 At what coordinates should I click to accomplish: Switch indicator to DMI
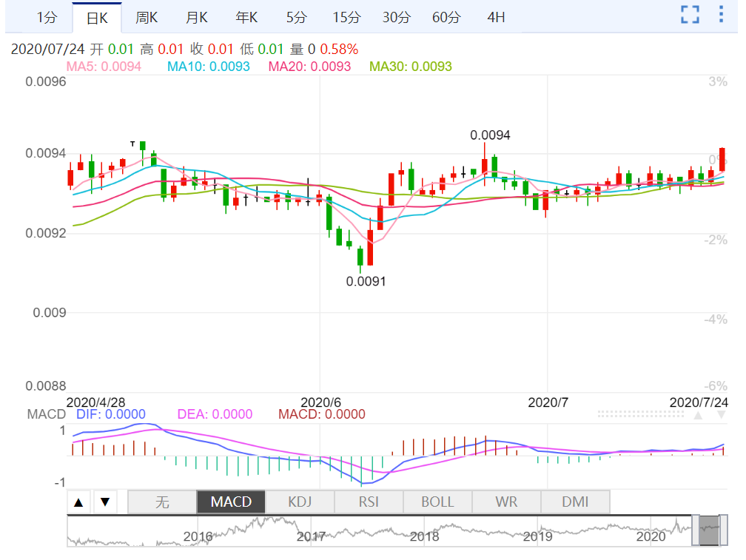[x=575, y=502]
